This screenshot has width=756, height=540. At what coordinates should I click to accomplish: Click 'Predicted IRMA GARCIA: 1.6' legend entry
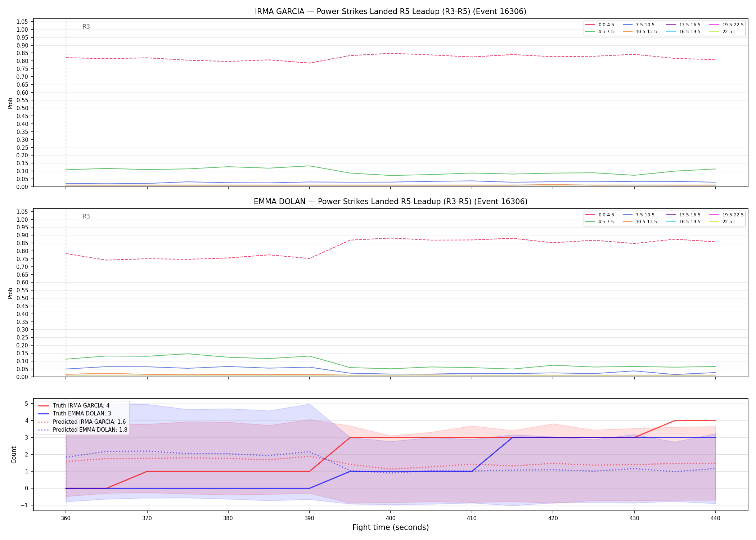[x=82, y=422]
